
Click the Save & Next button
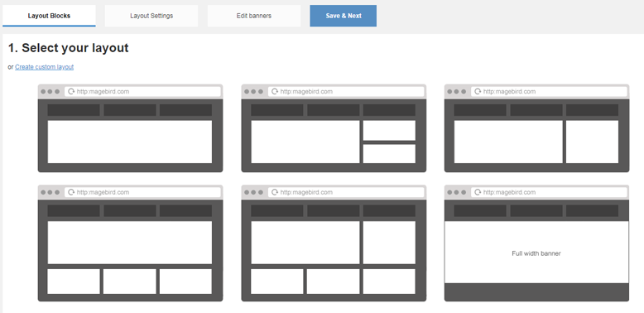(x=343, y=16)
